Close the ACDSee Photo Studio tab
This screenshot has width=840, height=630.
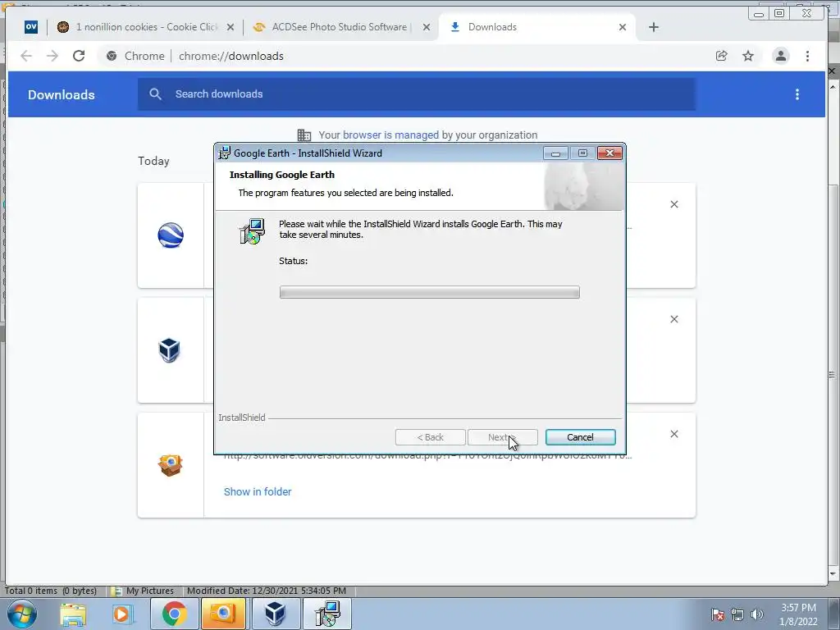point(427,27)
